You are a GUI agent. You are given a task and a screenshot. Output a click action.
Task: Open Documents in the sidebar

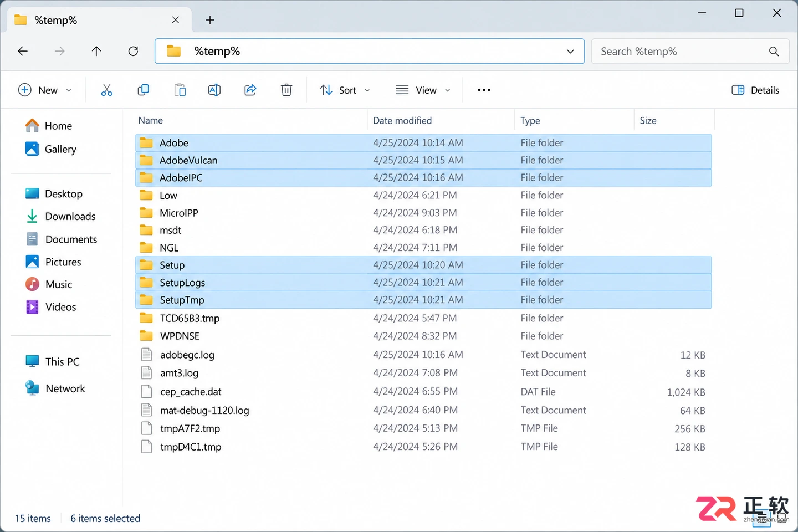[x=62, y=239]
